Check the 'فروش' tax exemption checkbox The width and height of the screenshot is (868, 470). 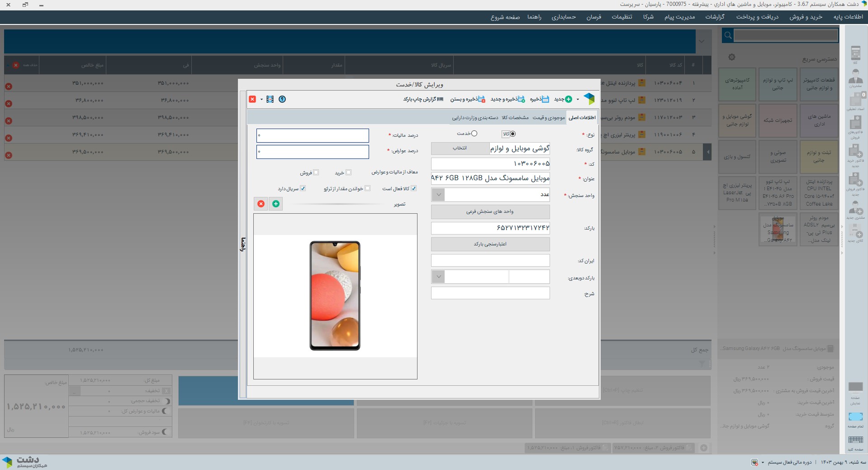[x=316, y=173]
